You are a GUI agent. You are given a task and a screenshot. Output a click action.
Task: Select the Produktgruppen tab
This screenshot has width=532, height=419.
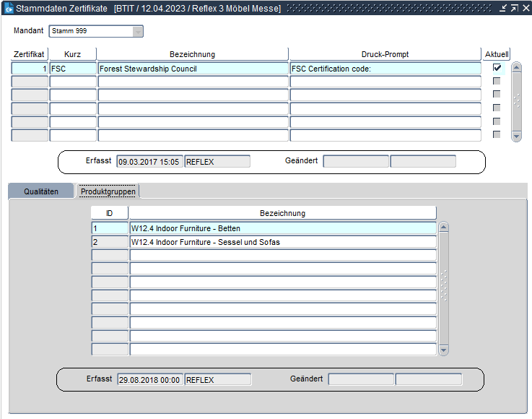coord(108,191)
